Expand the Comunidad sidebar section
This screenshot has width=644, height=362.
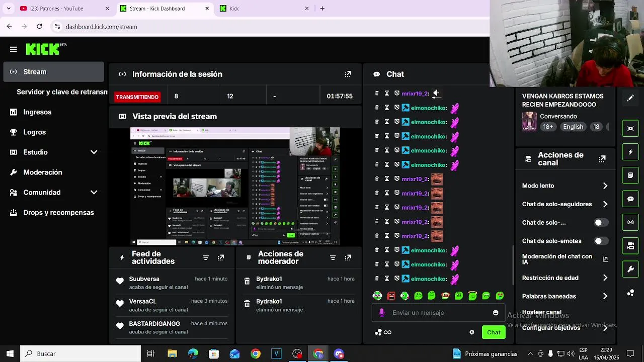(94, 192)
